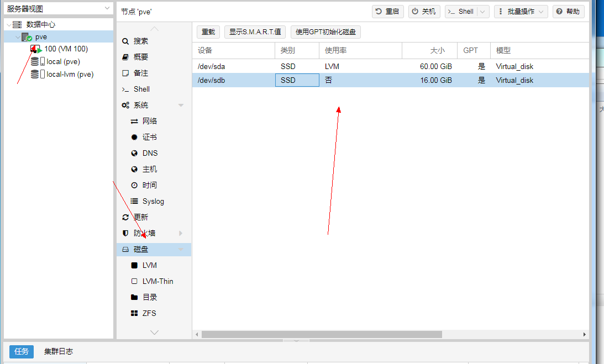
Task: Click the top-right Shell button
Action: pos(461,12)
